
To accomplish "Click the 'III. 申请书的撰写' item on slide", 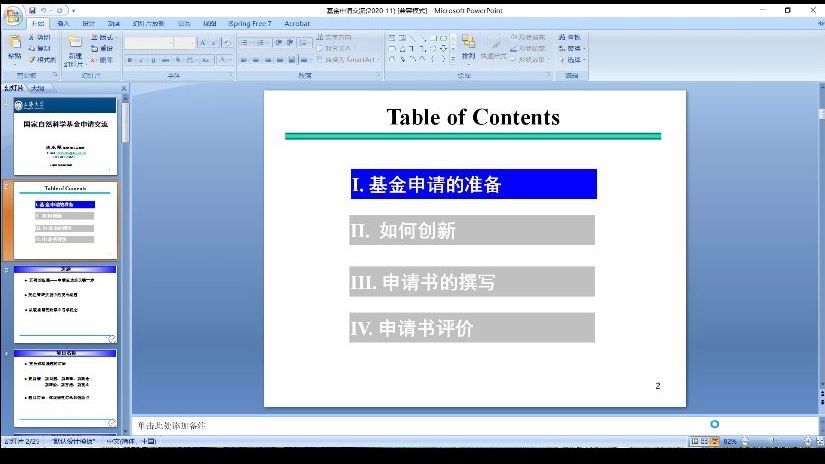I will [472, 282].
